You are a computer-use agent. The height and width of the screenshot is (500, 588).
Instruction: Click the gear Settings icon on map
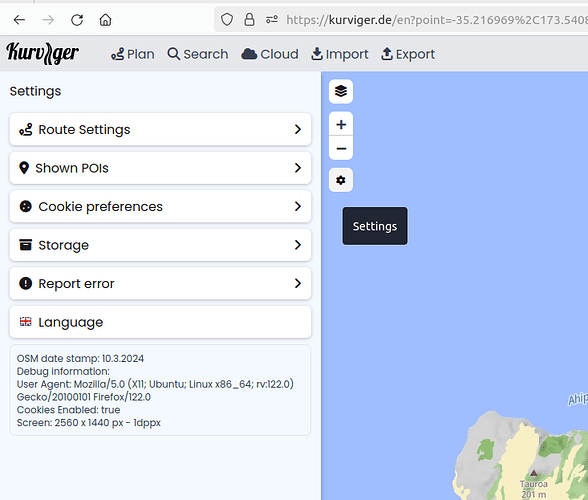tap(340, 180)
